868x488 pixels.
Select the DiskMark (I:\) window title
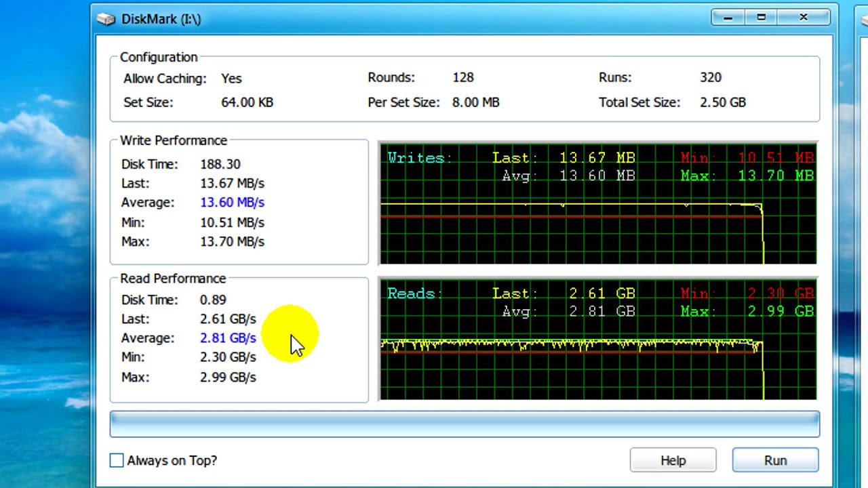161,19
